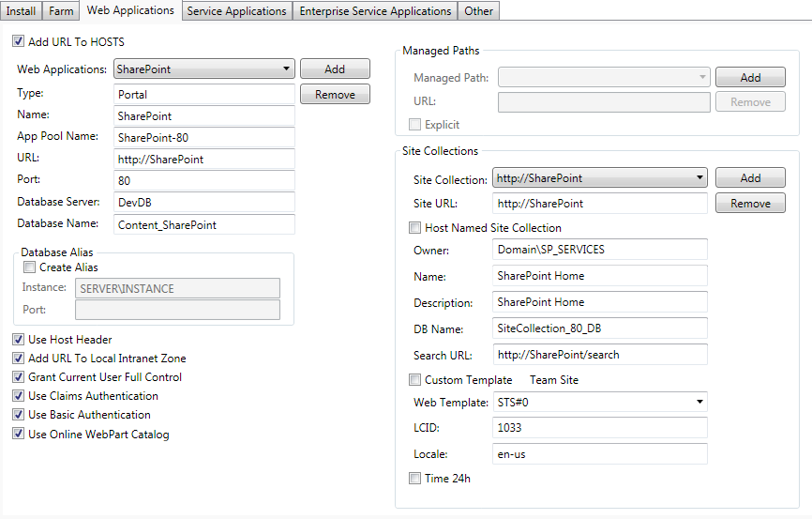The height and width of the screenshot is (519, 812).
Task: Open the Site Collection dropdown
Action: pos(600,177)
